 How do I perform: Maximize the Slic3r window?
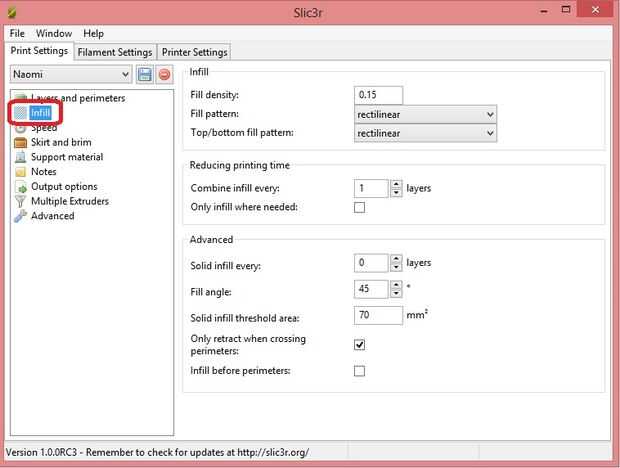(x=566, y=10)
